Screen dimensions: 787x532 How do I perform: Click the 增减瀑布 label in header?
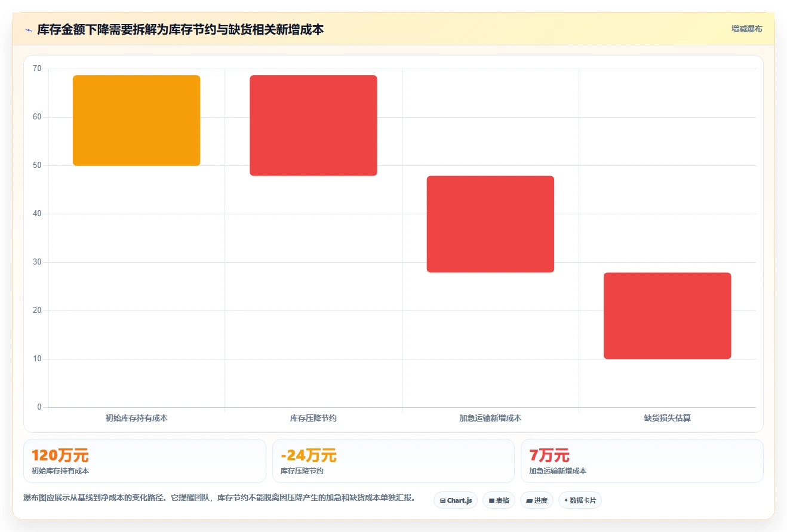746,29
